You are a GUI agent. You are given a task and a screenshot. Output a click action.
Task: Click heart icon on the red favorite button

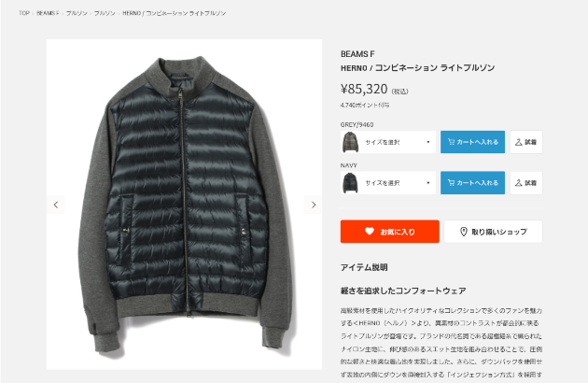(x=370, y=232)
